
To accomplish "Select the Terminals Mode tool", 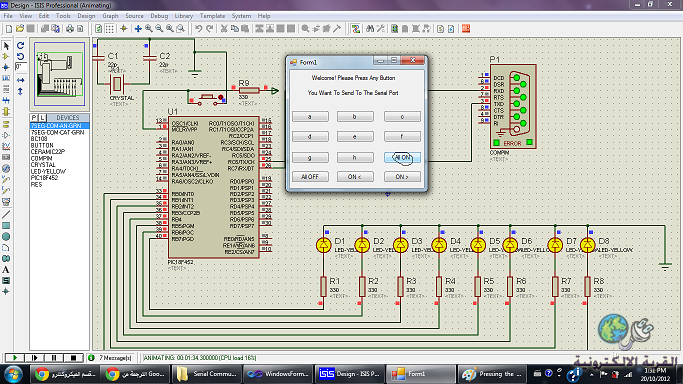I will (x=6, y=124).
